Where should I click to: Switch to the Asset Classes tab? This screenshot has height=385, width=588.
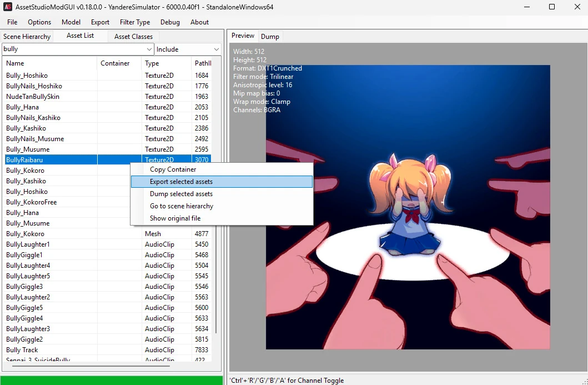click(133, 37)
